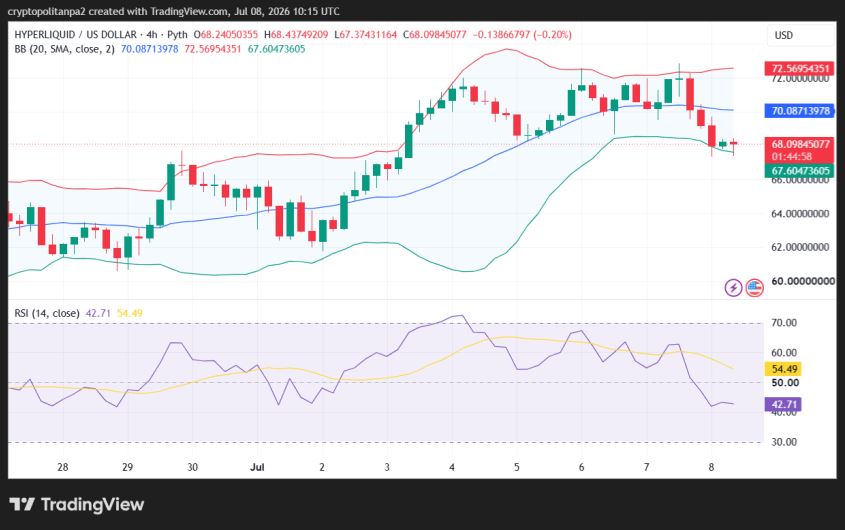The image size is (845, 530).
Task: Click the purple lightning bolt icon
Action: click(x=733, y=288)
